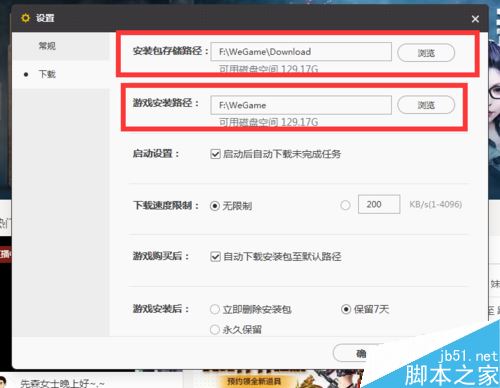Toggle 启动后自动下载未完成任务 checkbox
The image size is (500, 388).
(215, 154)
